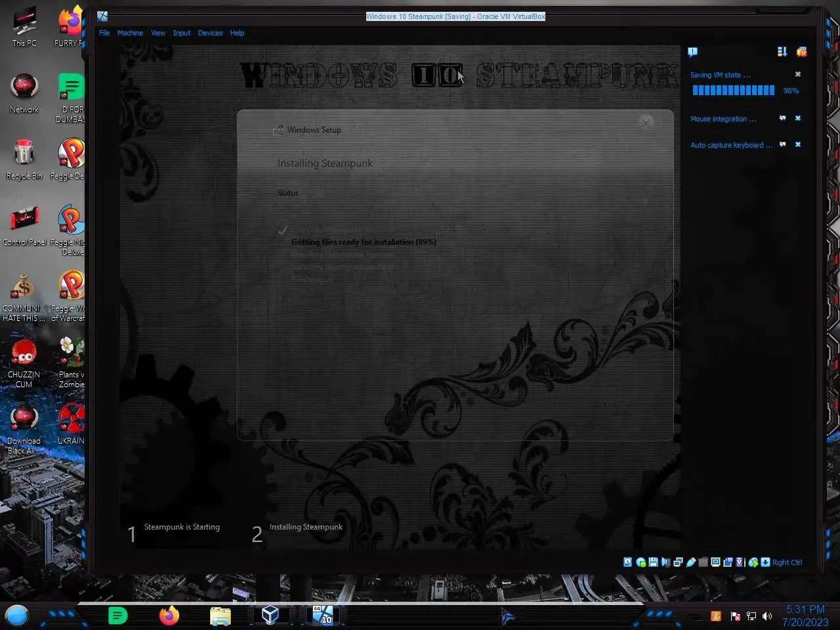This screenshot has height=630, width=840.
Task: Open the Auto capture keyboard notification text
Action: 732,145
